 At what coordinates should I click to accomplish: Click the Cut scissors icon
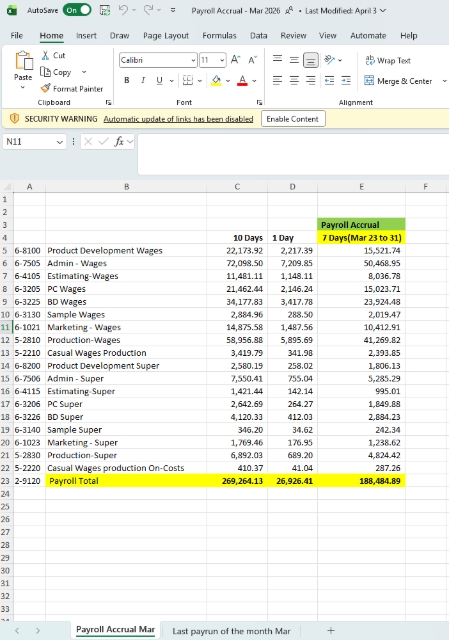point(45,55)
